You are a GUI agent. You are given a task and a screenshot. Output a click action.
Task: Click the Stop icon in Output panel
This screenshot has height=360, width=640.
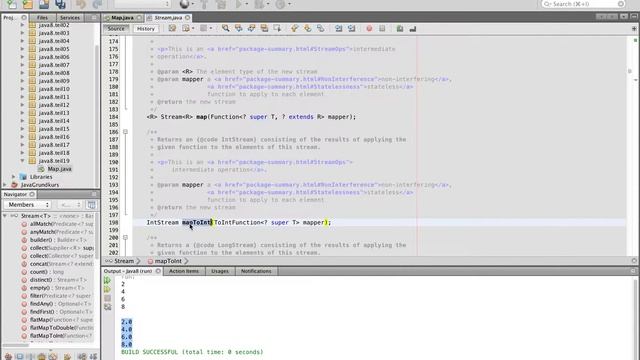(107, 298)
